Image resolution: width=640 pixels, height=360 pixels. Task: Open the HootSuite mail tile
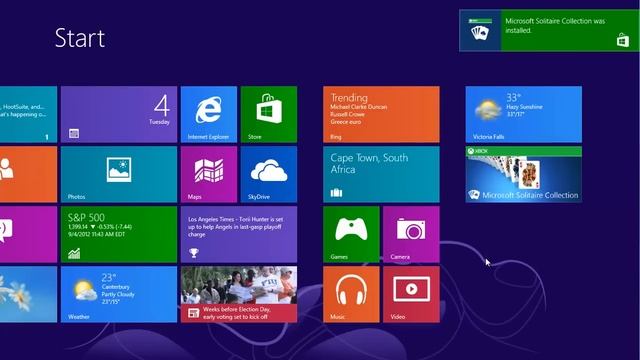tap(28, 114)
